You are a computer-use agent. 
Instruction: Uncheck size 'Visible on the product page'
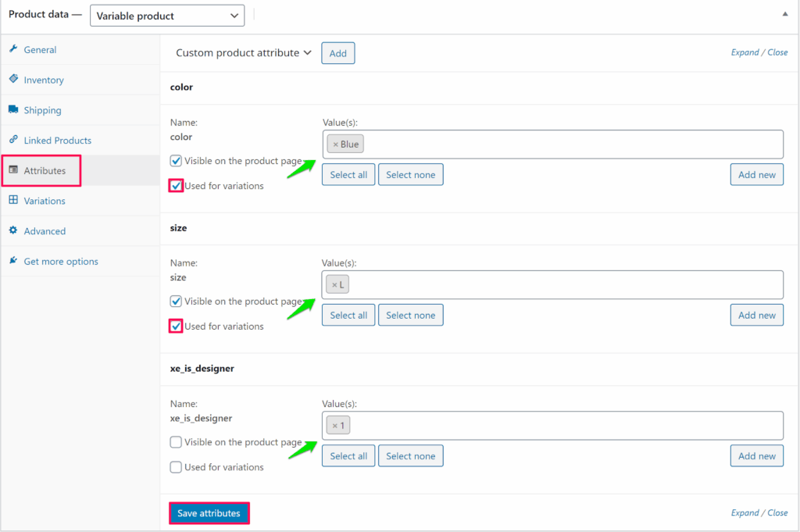coord(177,302)
